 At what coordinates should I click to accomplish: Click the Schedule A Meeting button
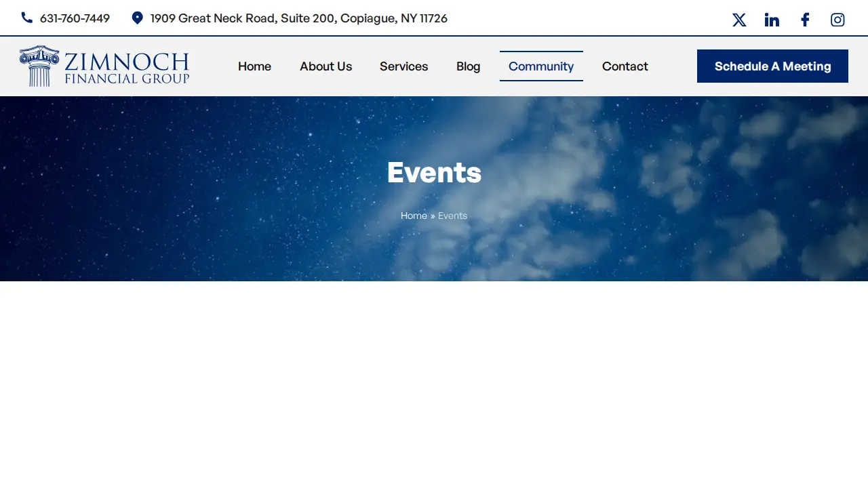[772, 66]
